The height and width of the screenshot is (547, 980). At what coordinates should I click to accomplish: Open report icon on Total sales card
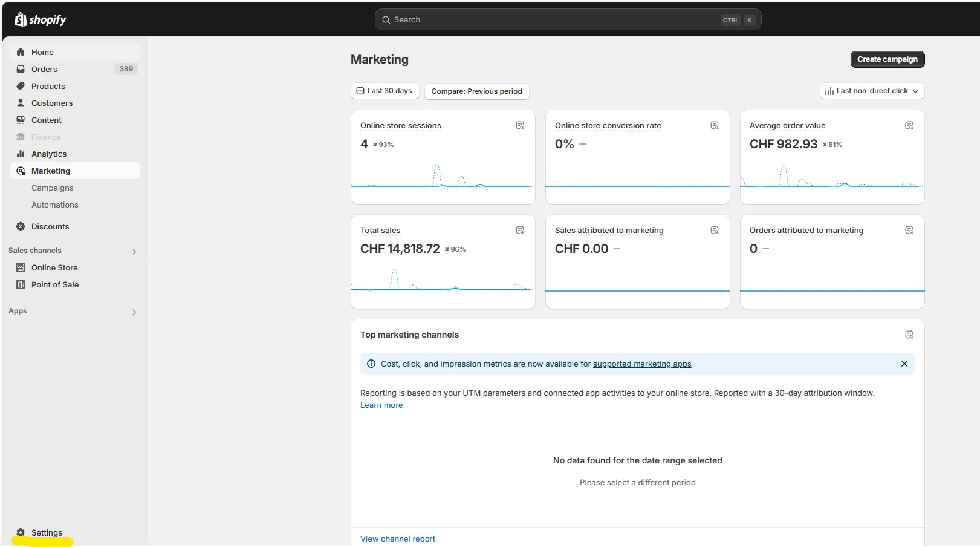[519, 230]
